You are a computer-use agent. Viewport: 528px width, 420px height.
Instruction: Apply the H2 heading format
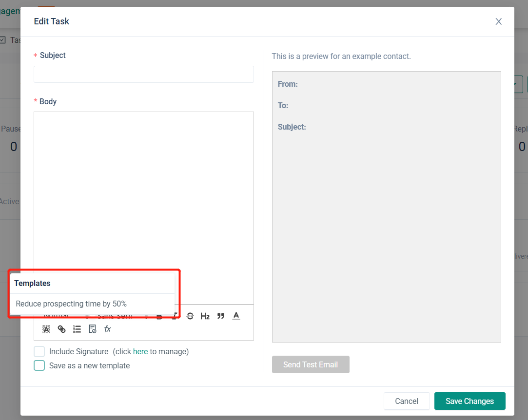205,316
